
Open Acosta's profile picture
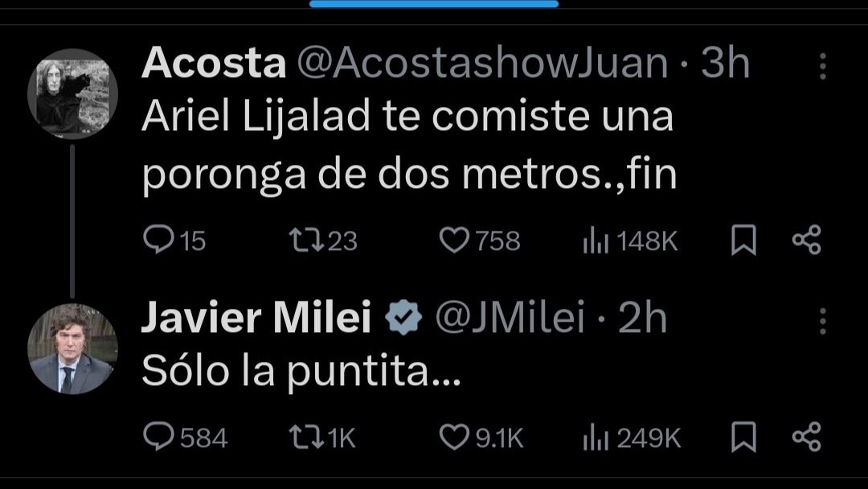point(72,95)
